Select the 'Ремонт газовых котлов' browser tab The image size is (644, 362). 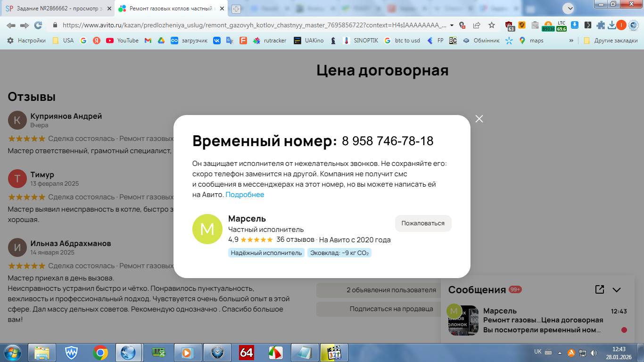pos(172,8)
